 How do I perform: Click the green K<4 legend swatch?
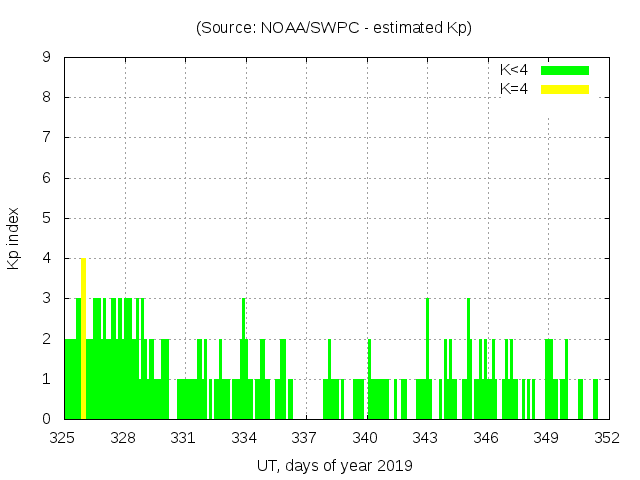[565, 70]
